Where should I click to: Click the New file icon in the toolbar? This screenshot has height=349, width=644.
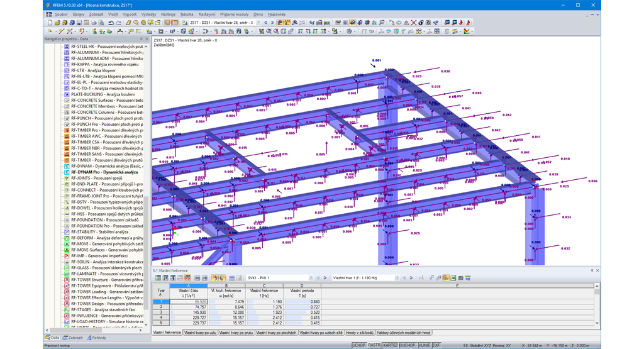50,23
